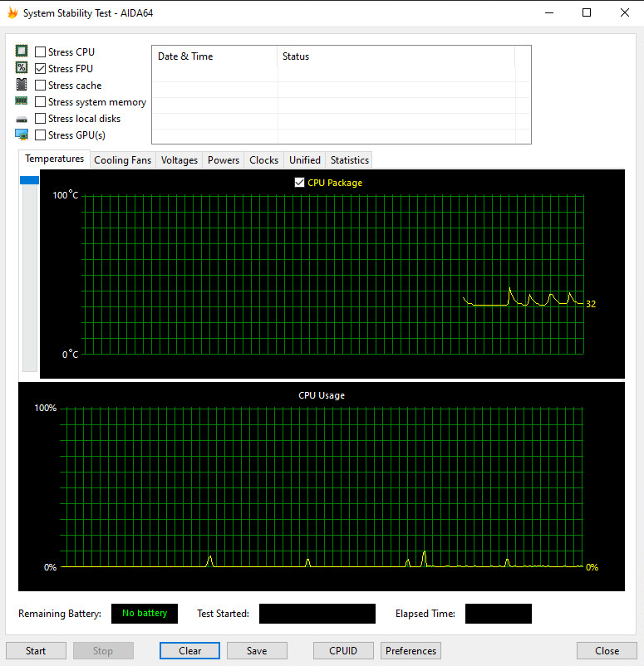Click the blue temperature graph slider handle
This screenshot has width=644, height=666.
[x=30, y=180]
